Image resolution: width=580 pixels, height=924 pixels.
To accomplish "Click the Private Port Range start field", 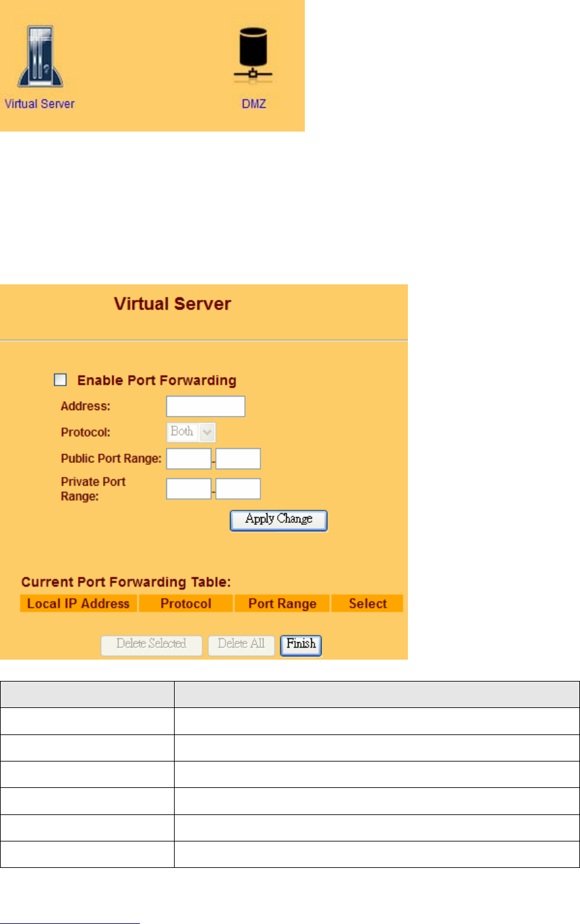I will (189, 489).
